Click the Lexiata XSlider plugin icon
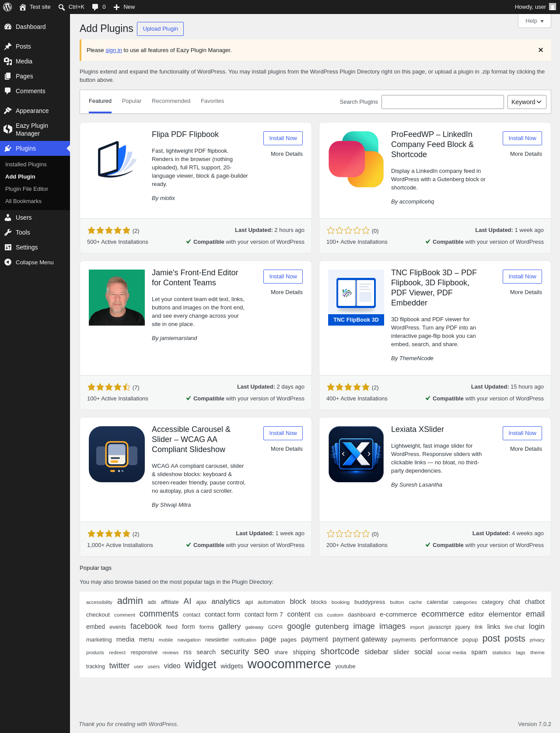This screenshot has height=733, width=560. coord(356,454)
